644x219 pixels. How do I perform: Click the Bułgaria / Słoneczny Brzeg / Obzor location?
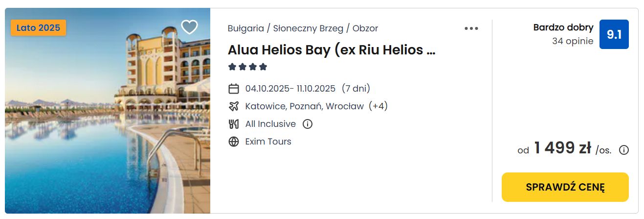click(303, 28)
